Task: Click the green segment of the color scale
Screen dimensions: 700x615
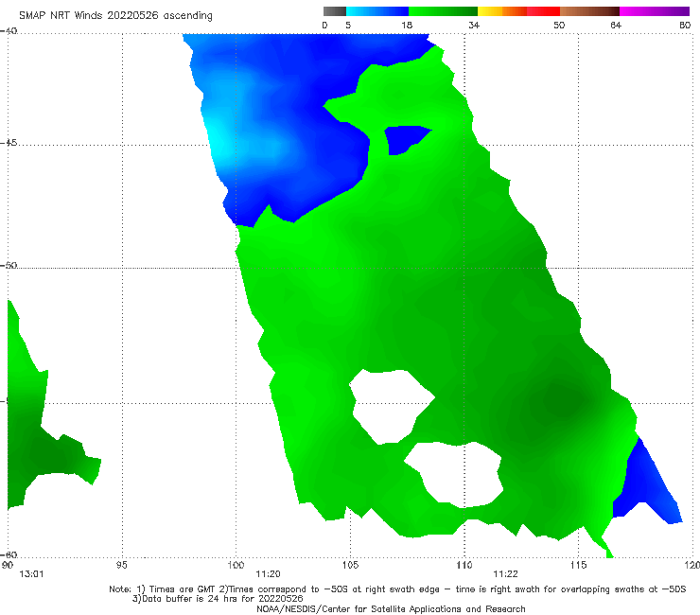Action: coord(443,11)
